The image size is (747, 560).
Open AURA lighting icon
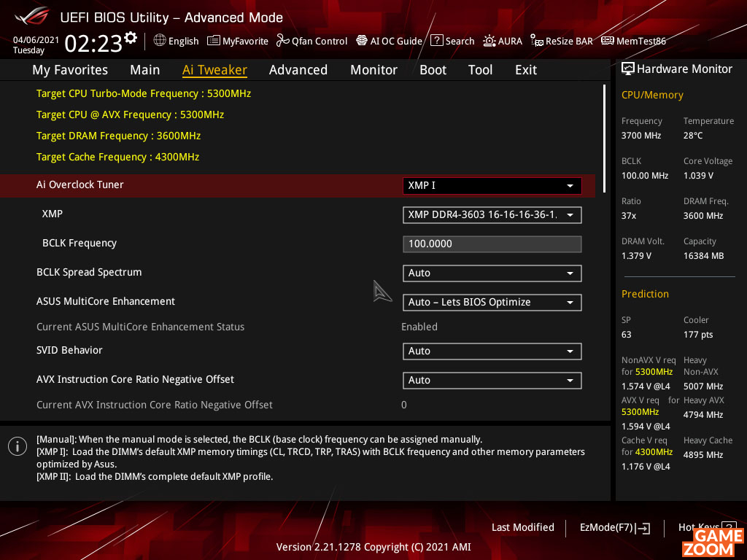point(489,41)
